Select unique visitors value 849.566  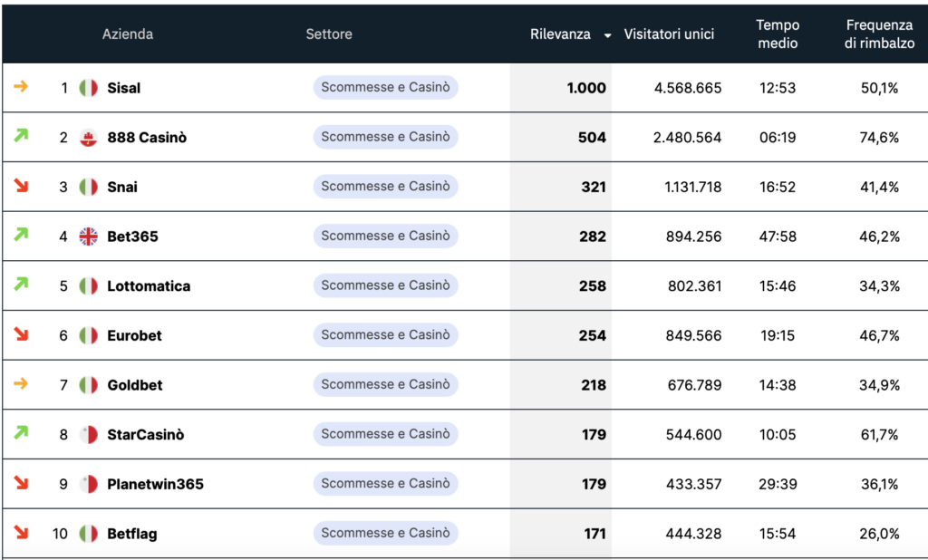(x=693, y=335)
